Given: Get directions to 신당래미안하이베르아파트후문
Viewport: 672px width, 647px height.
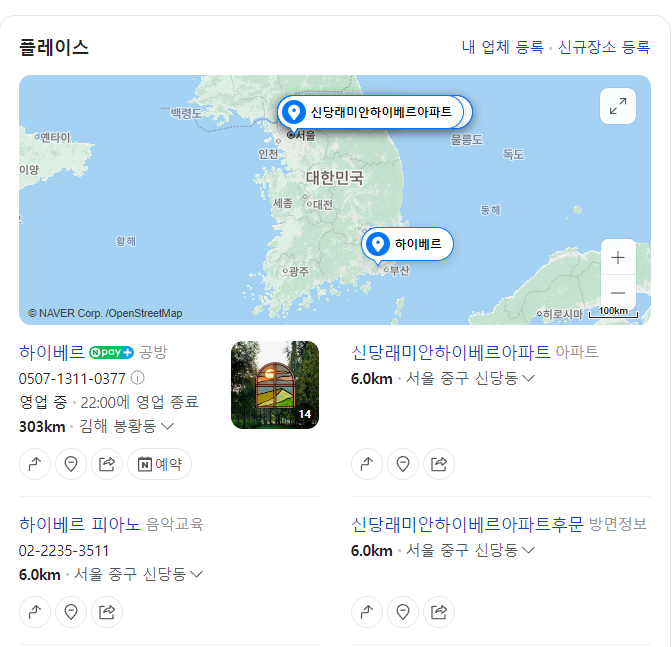Looking at the screenshot, I should [x=367, y=612].
